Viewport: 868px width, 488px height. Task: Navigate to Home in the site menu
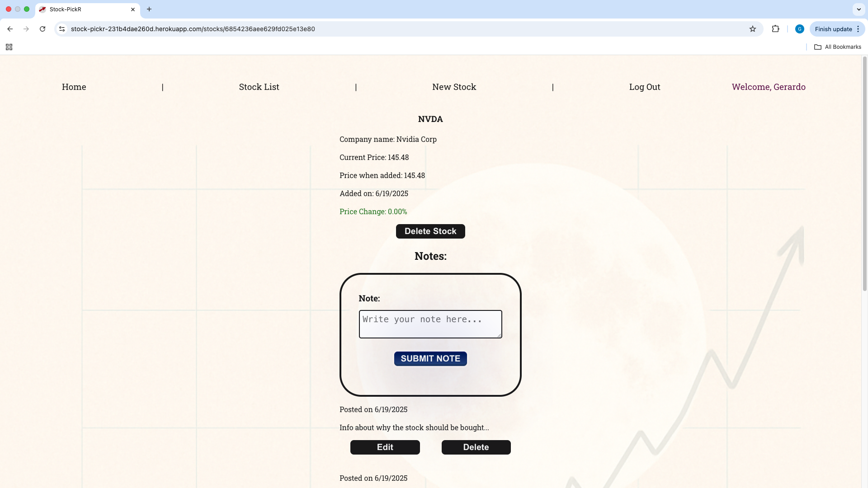click(74, 87)
